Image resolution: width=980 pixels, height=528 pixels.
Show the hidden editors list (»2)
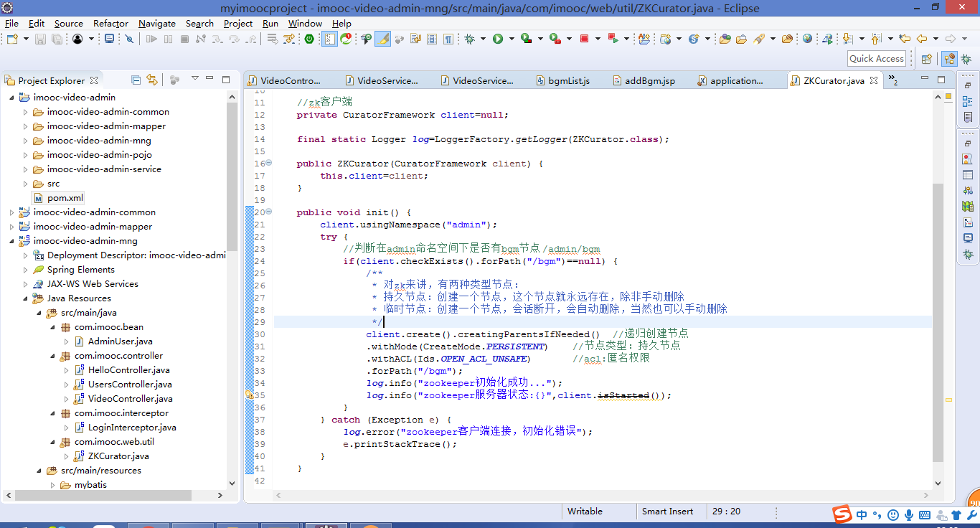pyautogui.click(x=892, y=81)
